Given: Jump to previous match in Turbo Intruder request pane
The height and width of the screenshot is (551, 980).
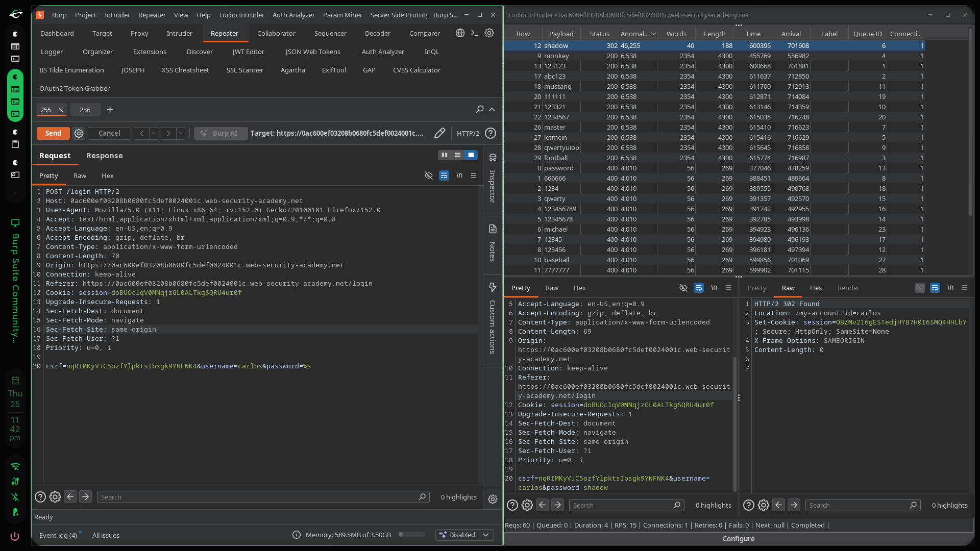Looking at the screenshot, I should (543, 505).
